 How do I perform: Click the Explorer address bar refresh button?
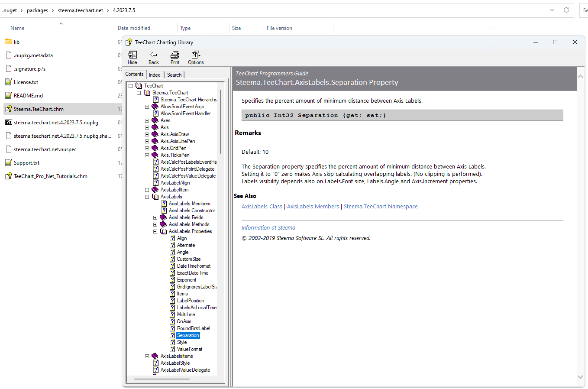pos(566,10)
